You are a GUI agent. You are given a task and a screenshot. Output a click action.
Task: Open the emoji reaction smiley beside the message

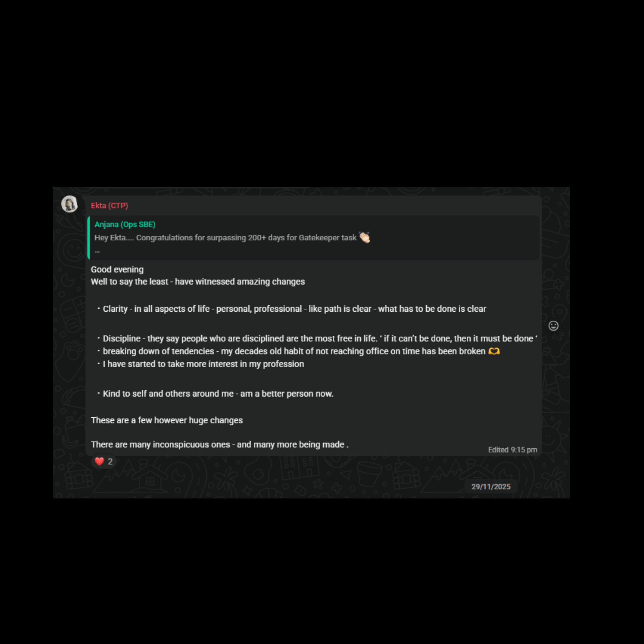(553, 326)
